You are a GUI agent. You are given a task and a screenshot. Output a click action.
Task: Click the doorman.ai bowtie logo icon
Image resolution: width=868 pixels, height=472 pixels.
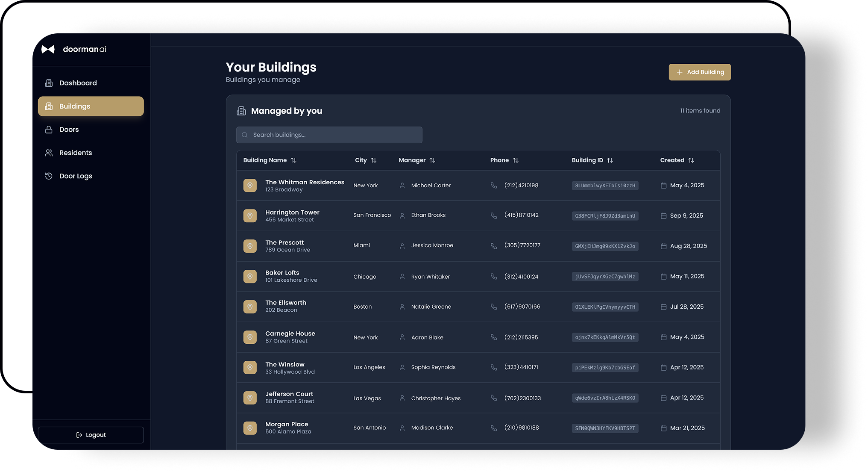pos(48,49)
